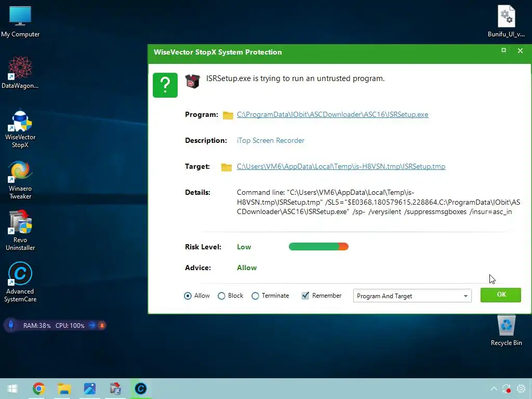Click the Low risk level text
Image resolution: width=532 pixels, height=399 pixels.
[x=244, y=247]
